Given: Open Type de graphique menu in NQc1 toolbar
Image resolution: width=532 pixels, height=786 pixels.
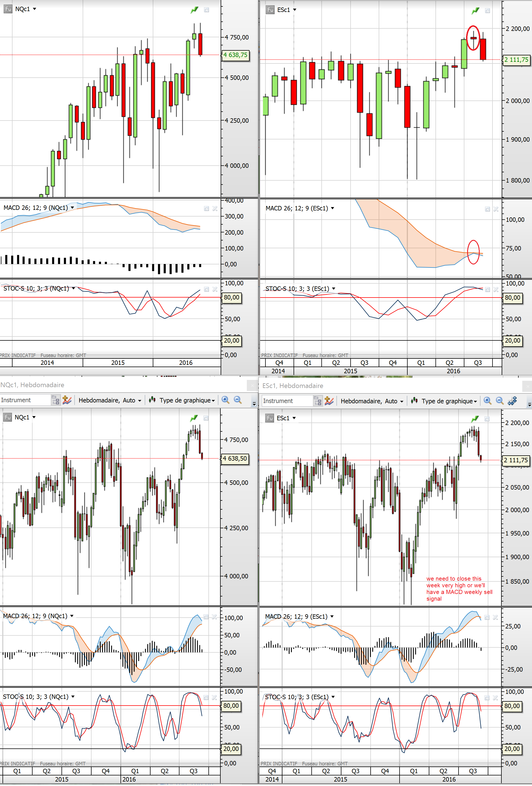Looking at the screenshot, I should point(187,401).
